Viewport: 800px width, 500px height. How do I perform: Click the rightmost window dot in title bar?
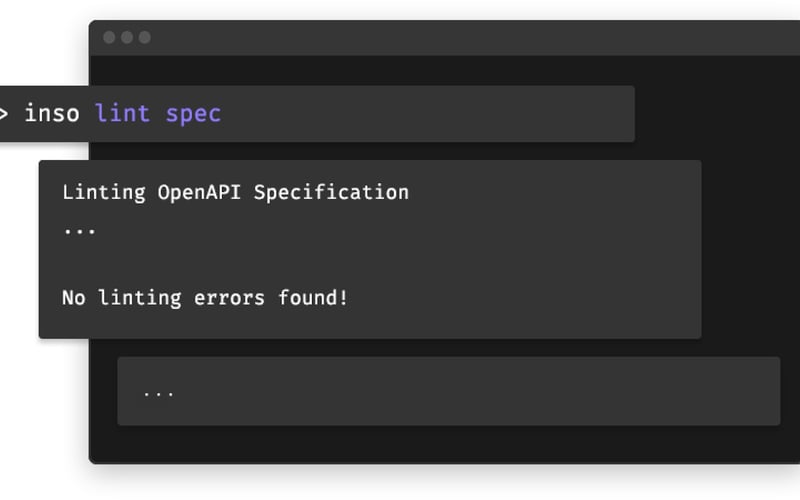click(x=144, y=38)
